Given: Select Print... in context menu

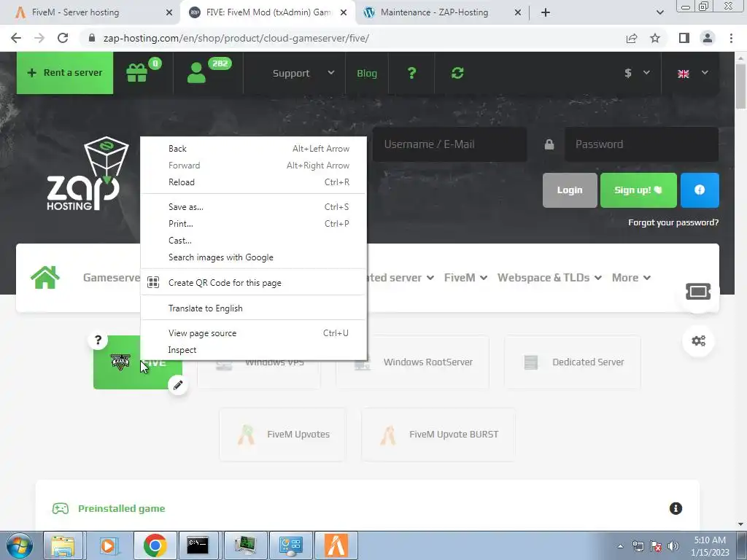Looking at the screenshot, I should click(253, 223).
